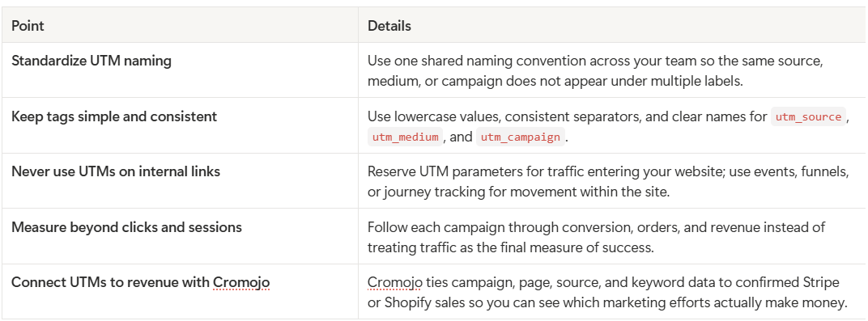Click the lowercase values description text

coord(608,126)
